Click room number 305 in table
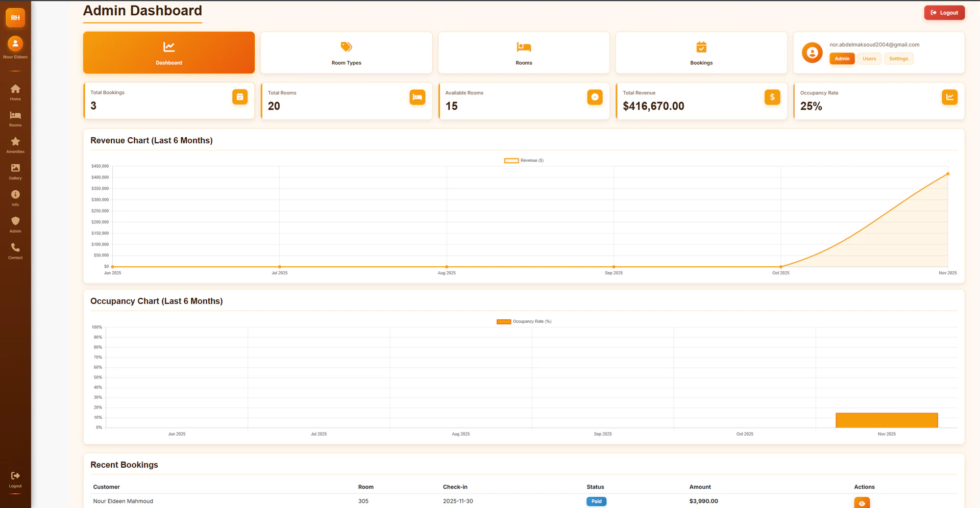980x508 pixels. (363, 501)
